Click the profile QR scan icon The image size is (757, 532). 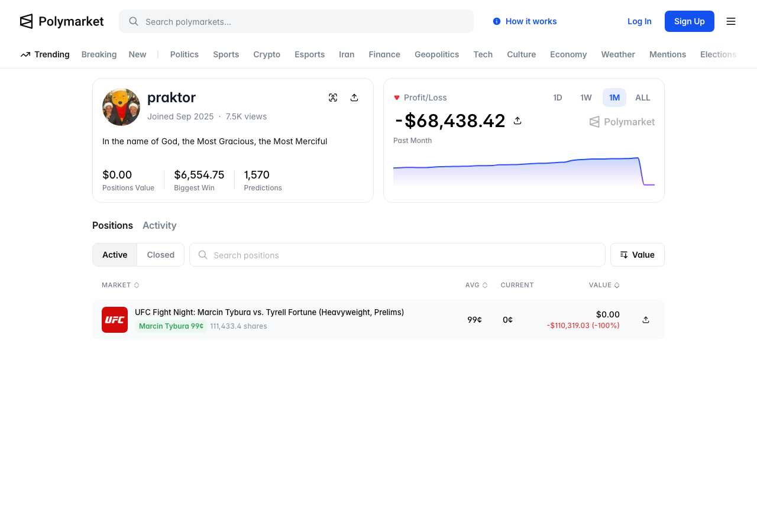pyautogui.click(x=333, y=98)
